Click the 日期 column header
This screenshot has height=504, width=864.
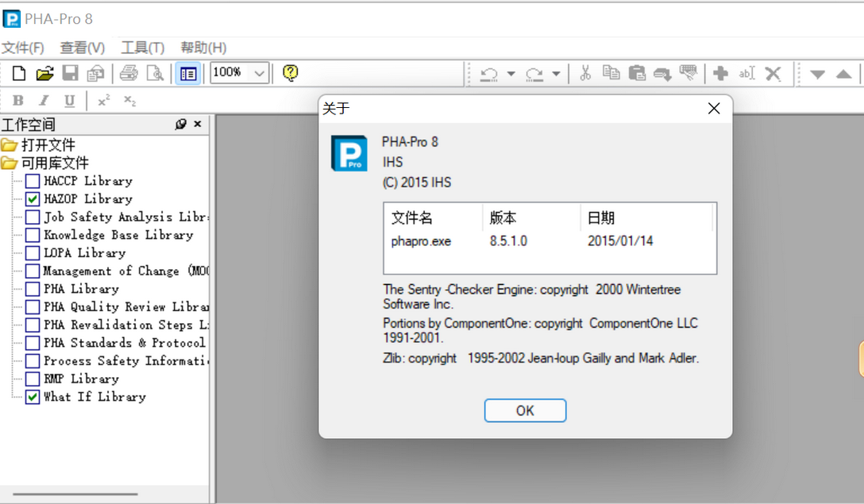(x=646, y=218)
